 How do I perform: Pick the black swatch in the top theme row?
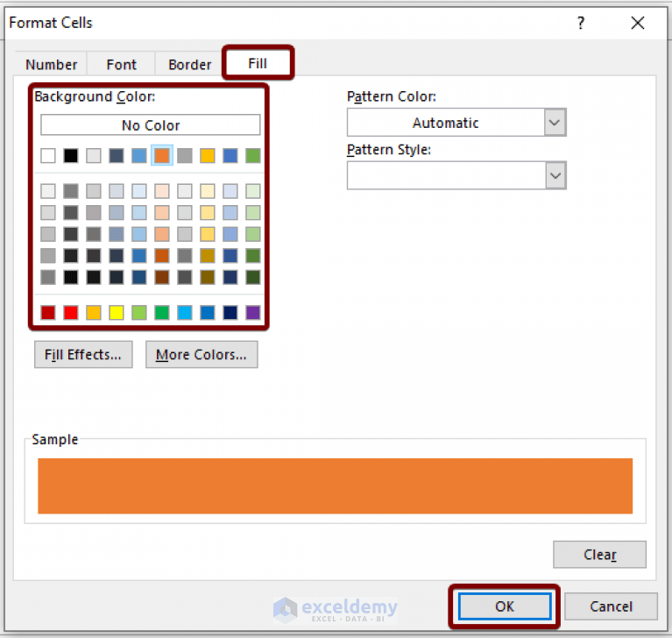pyautogui.click(x=71, y=155)
